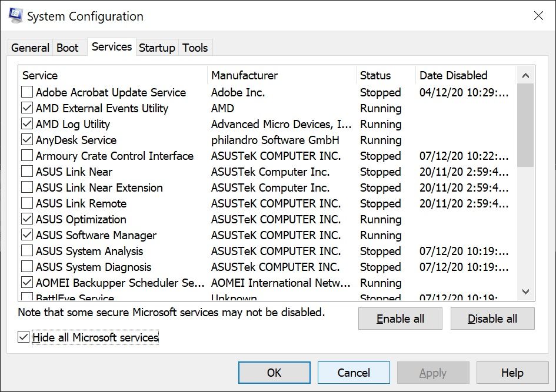Click the Cancel button
Screen dimensions: 556x392
[x=354, y=373]
